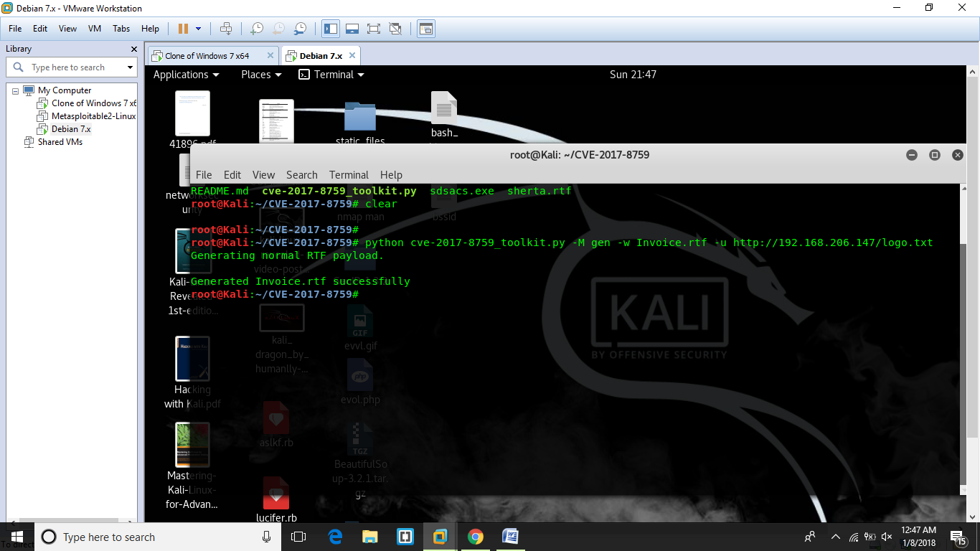Image resolution: width=980 pixels, height=551 pixels.
Task: Open the Terminal app menu in top bar
Action: (331, 75)
